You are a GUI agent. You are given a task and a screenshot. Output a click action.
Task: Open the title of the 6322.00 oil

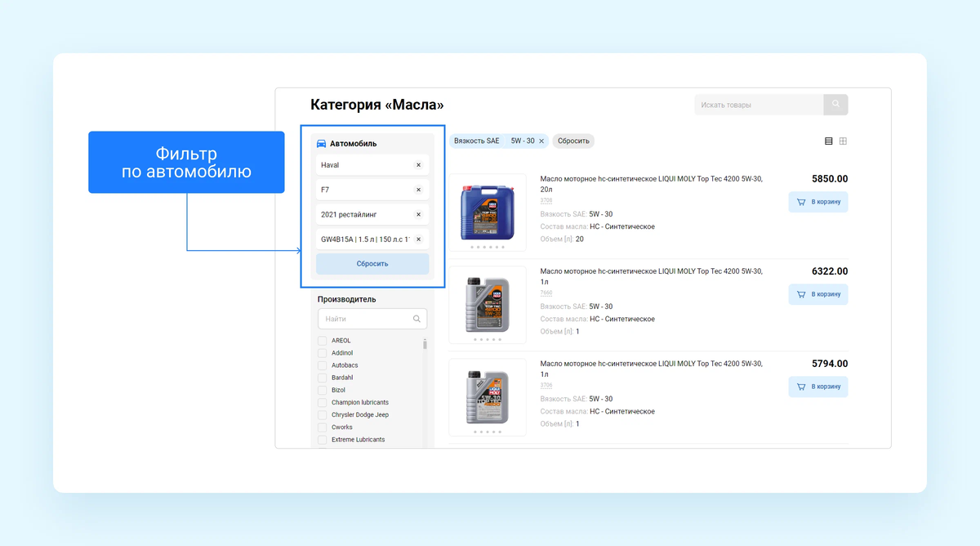tap(652, 276)
